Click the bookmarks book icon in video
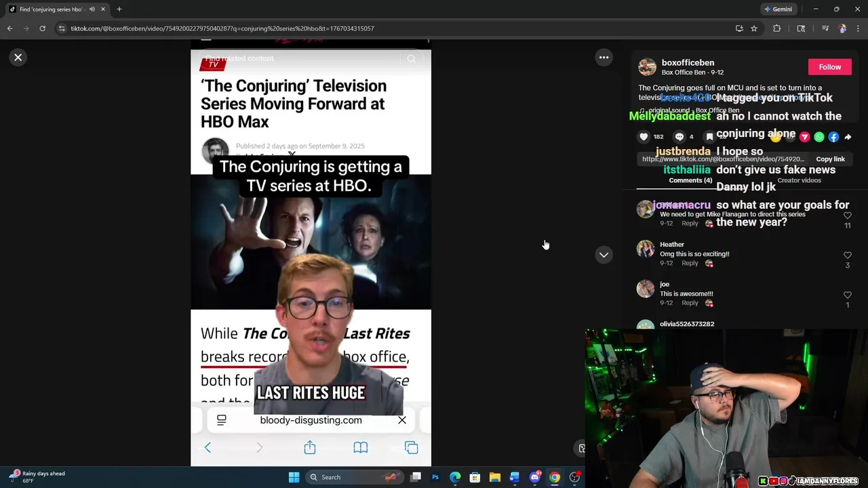Screen dimensions: 868x488 361,448
